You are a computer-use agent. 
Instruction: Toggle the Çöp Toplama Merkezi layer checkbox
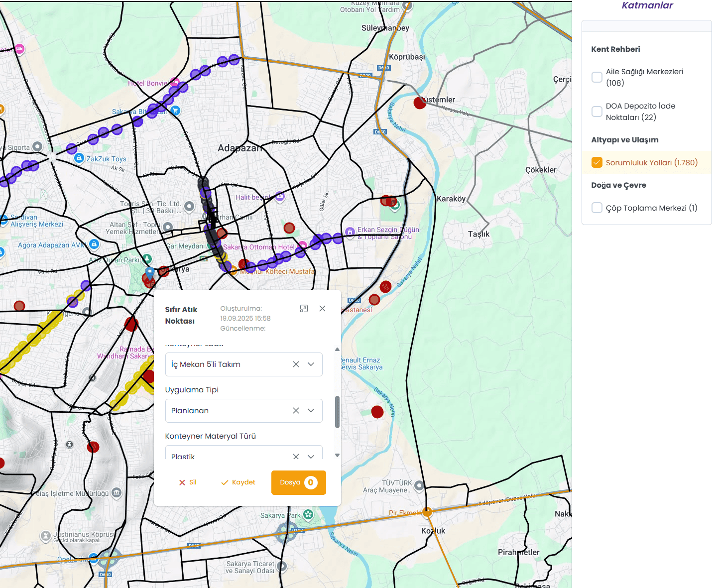597,208
